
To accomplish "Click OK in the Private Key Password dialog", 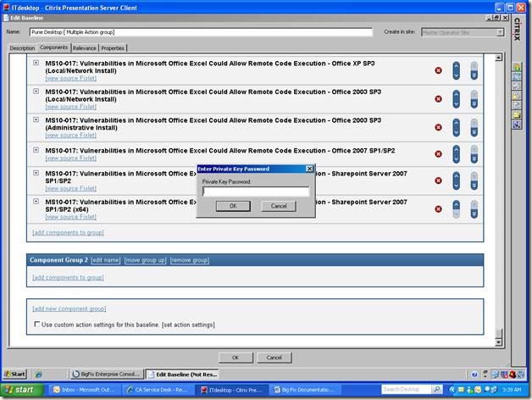I will point(234,206).
